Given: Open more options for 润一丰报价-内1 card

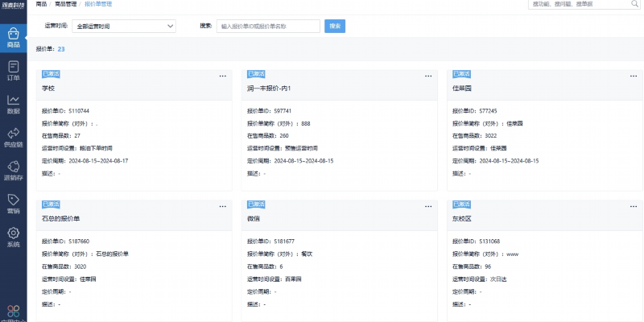Looking at the screenshot, I should [x=429, y=76].
